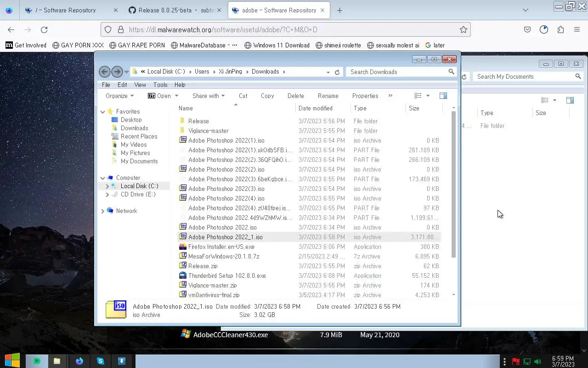Open the Tools menu

[160, 85]
